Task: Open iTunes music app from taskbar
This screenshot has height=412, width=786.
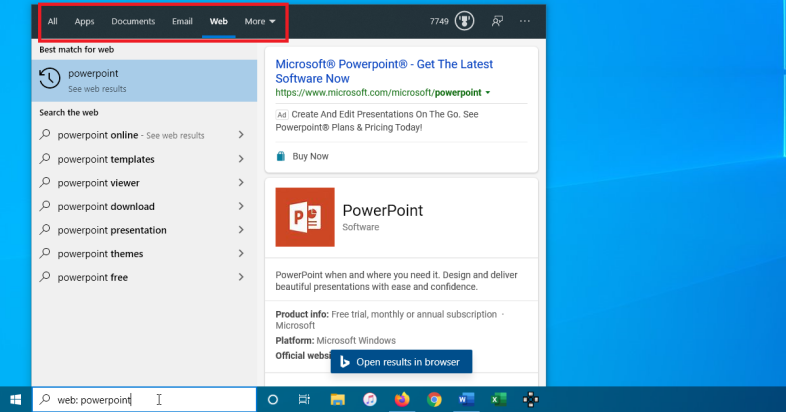Action: pyautogui.click(x=370, y=399)
